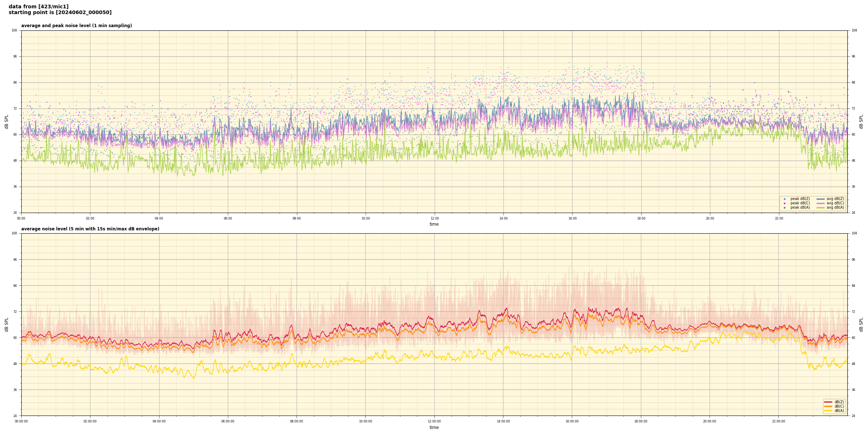Click the avg dB(C) legend line
Image resolution: width=868 pixels, height=434 pixels.
[821, 203]
